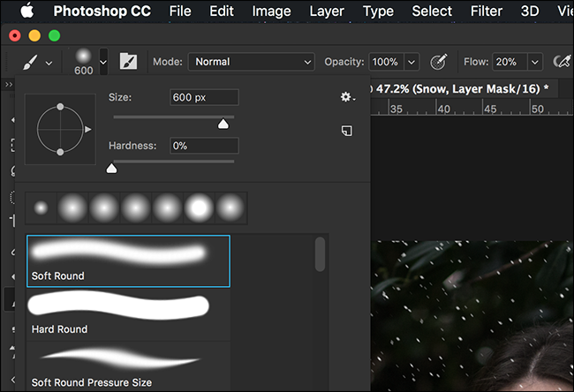574x392 pixels.
Task: Open the brush picker gear menu
Action: coord(347,97)
